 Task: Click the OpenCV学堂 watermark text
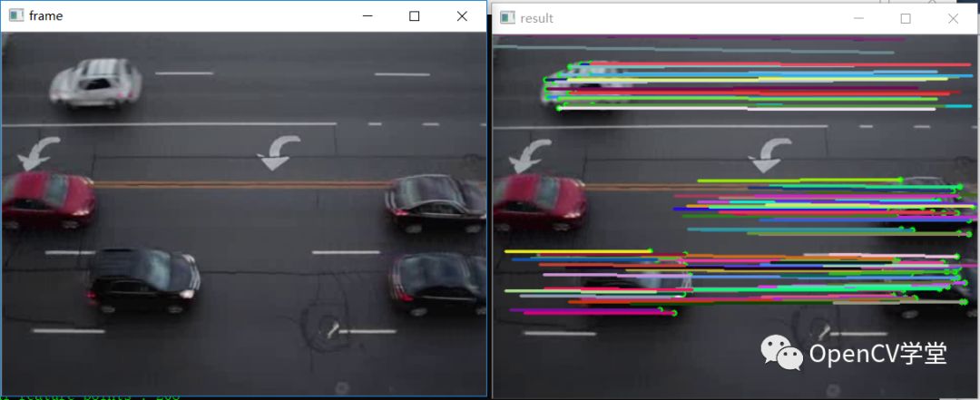click(x=878, y=354)
